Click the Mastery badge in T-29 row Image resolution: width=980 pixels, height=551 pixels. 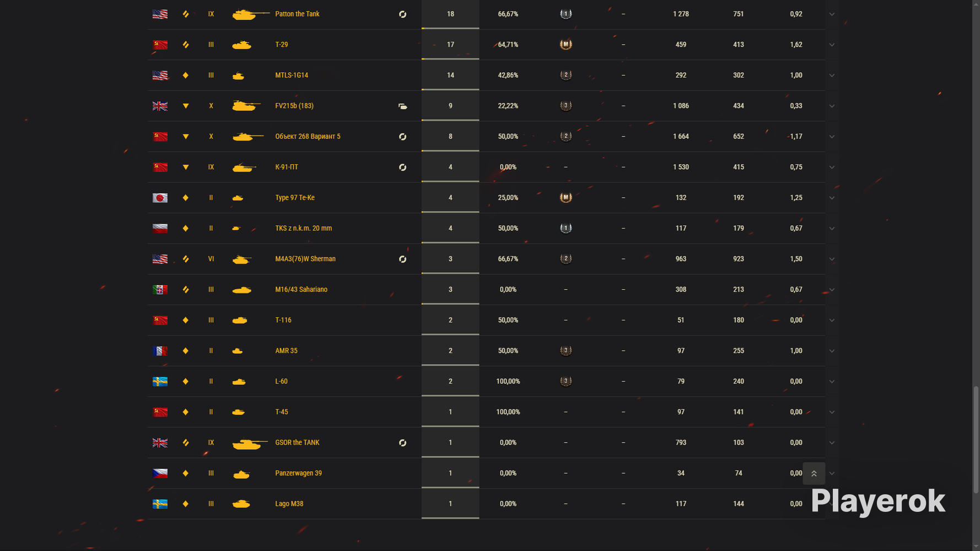point(566,45)
